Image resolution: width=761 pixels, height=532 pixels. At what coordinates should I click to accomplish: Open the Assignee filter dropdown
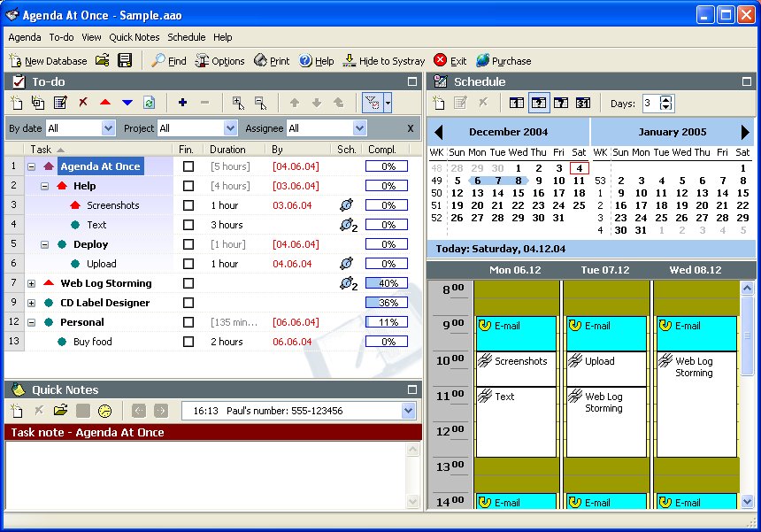click(x=359, y=128)
